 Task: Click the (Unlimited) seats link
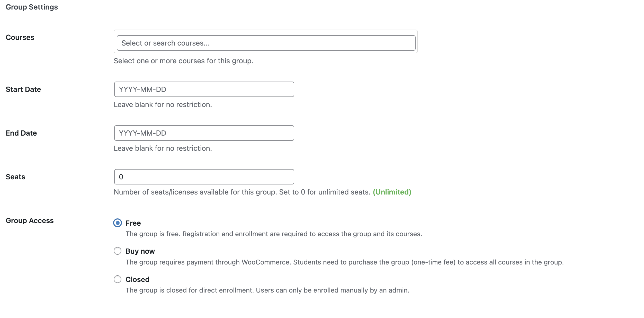pyautogui.click(x=392, y=192)
